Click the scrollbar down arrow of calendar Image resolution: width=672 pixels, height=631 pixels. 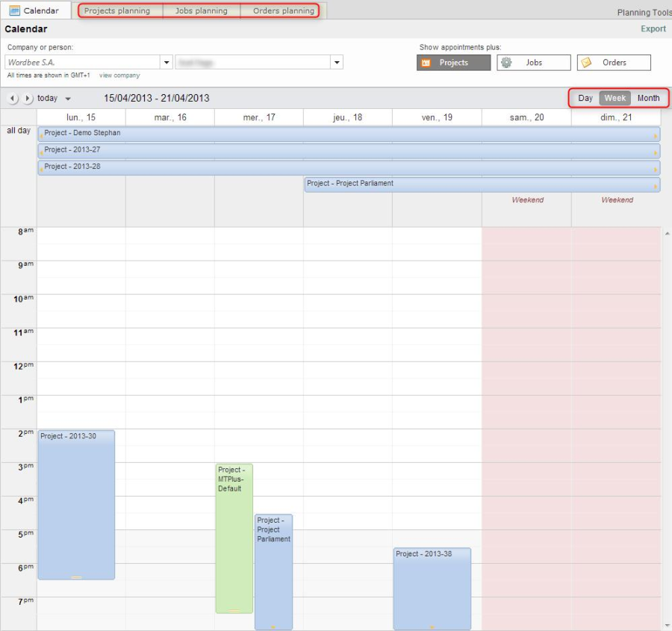(x=666, y=625)
